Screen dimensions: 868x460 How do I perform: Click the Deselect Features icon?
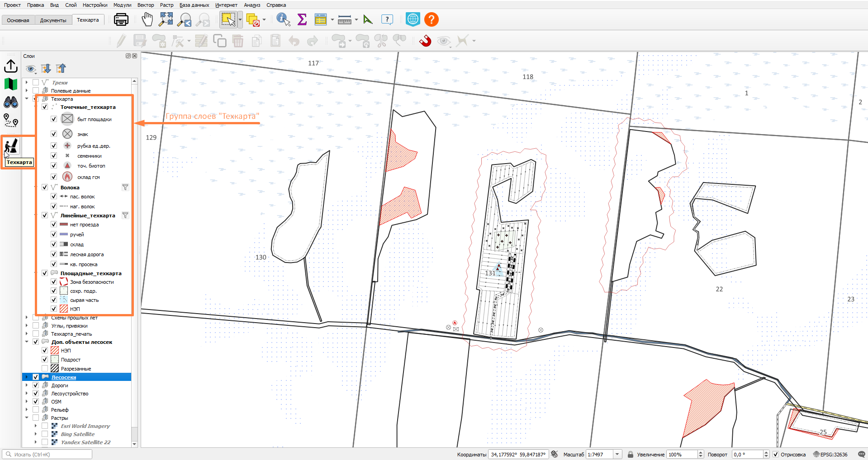(253, 20)
